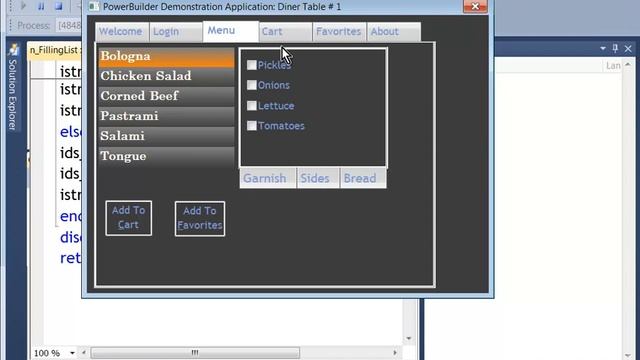Screen dimensions: 640x360
Task: Select Bologna filling in the list
Action: click(166, 57)
